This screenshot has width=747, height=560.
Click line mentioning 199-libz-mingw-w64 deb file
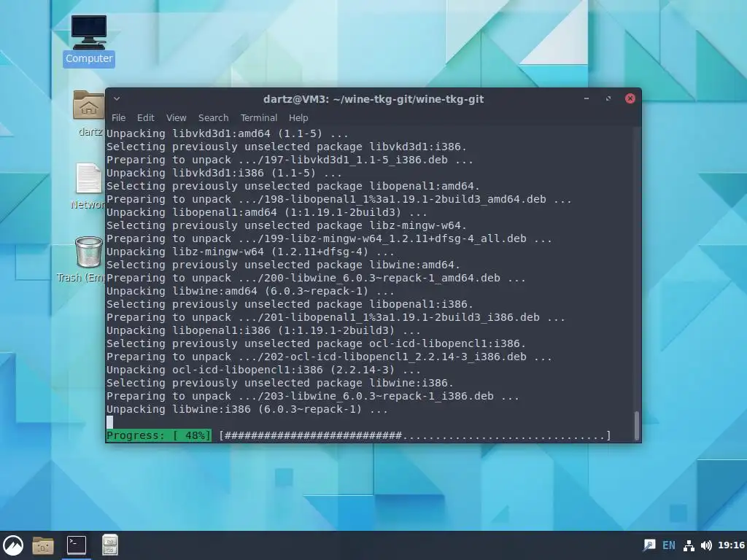click(x=329, y=238)
